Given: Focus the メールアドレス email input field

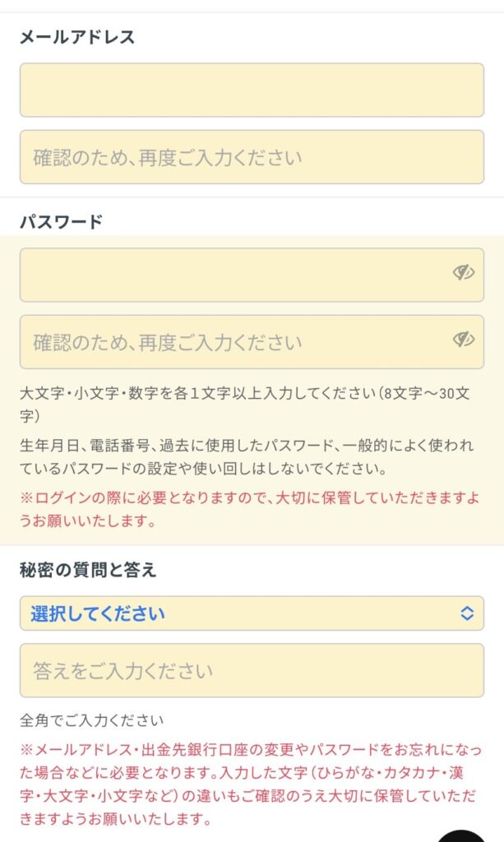Looking at the screenshot, I should tap(252, 90).
